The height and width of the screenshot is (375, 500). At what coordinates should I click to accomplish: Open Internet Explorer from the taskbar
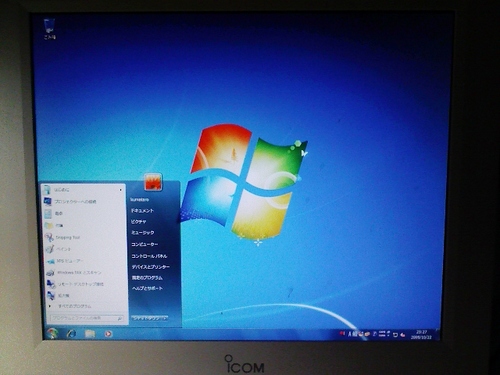click(x=71, y=333)
